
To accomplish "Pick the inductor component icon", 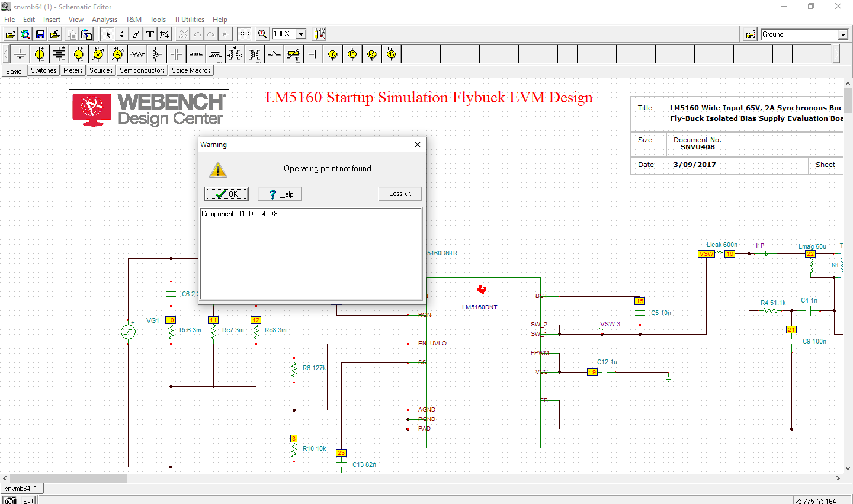I will tap(196, 54).
